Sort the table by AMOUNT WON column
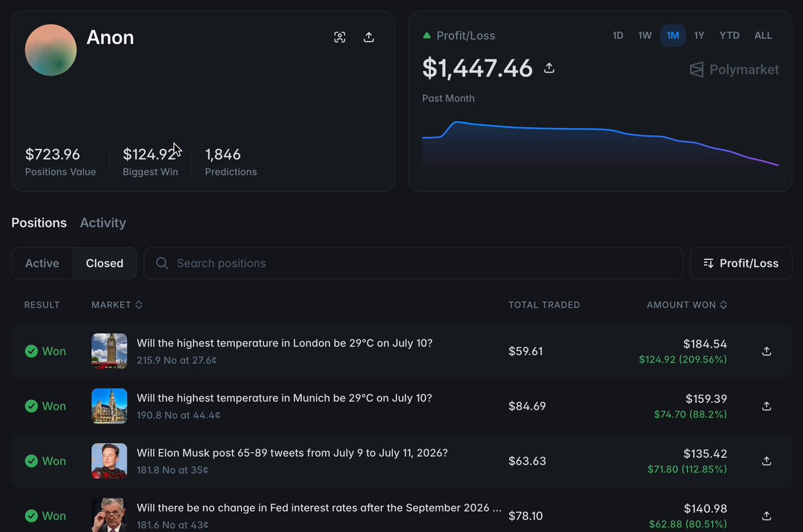This screenshot has height=532, width=803. (687, 304)
